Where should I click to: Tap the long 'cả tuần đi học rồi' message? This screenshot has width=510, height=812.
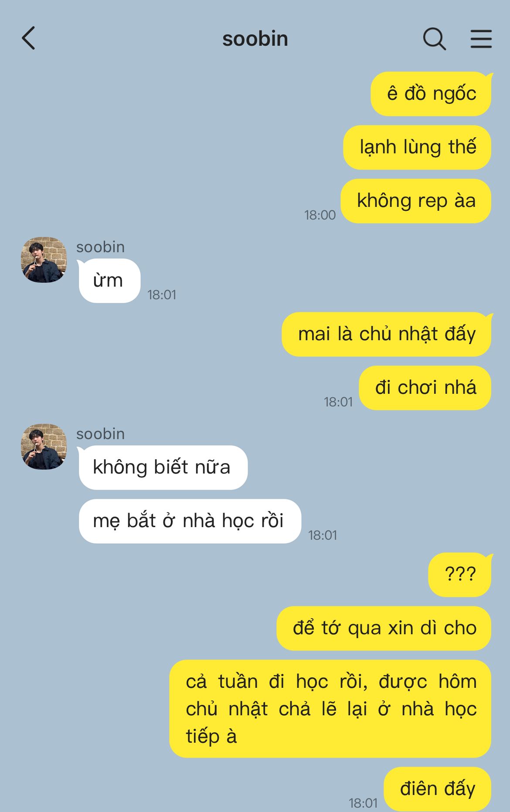tap(330, 709)
